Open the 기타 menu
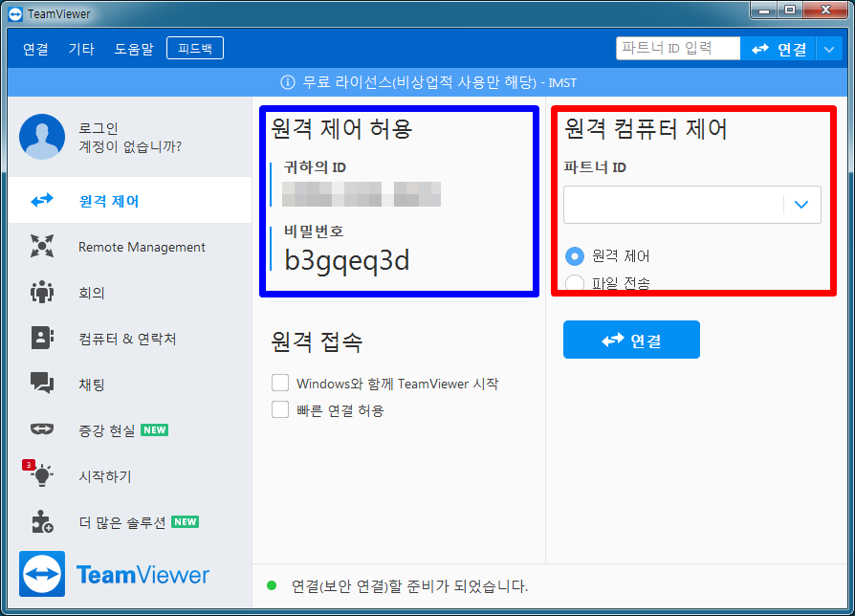 point(81,49)
